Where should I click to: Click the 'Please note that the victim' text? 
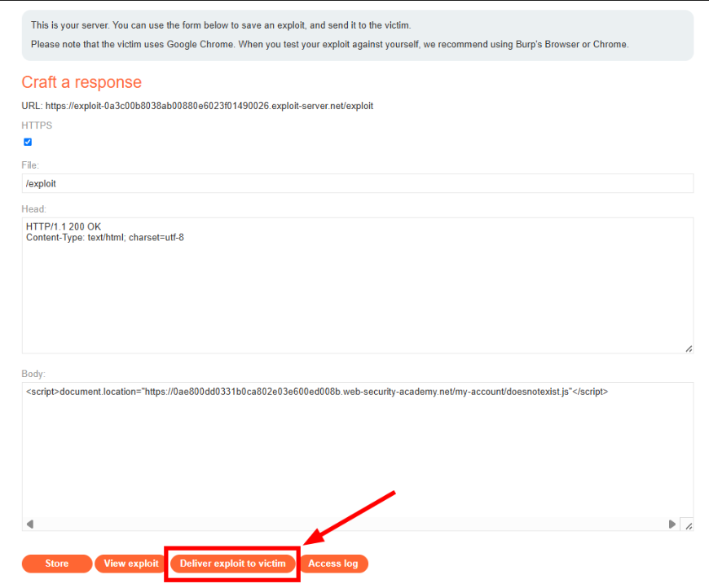point(329,44)
